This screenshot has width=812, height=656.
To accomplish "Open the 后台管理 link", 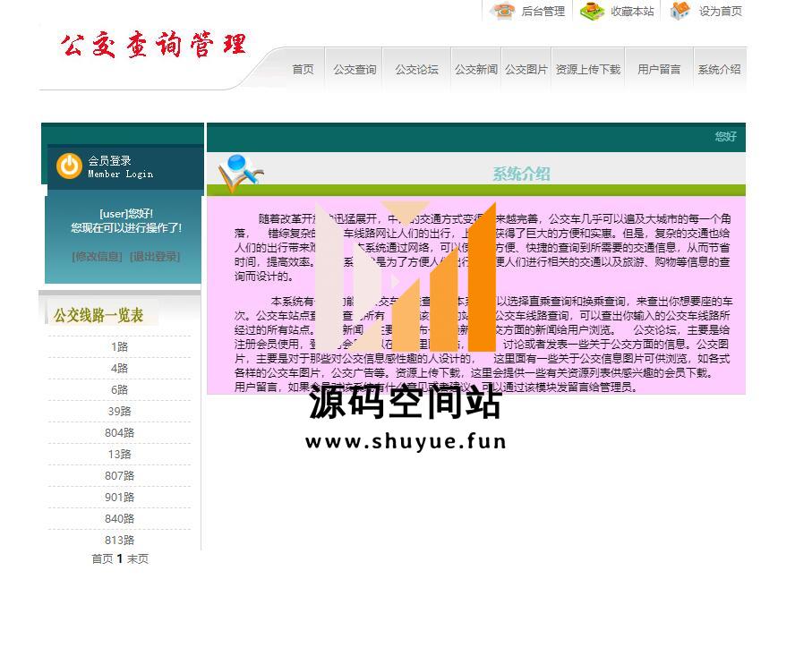I will [543, 12].
